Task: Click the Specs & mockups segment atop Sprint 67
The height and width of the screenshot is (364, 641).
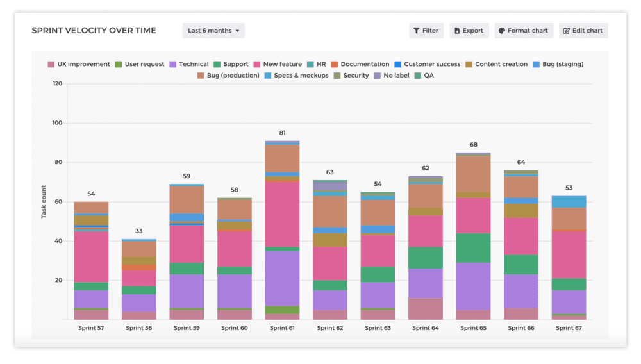Action: tap(569, 202)
